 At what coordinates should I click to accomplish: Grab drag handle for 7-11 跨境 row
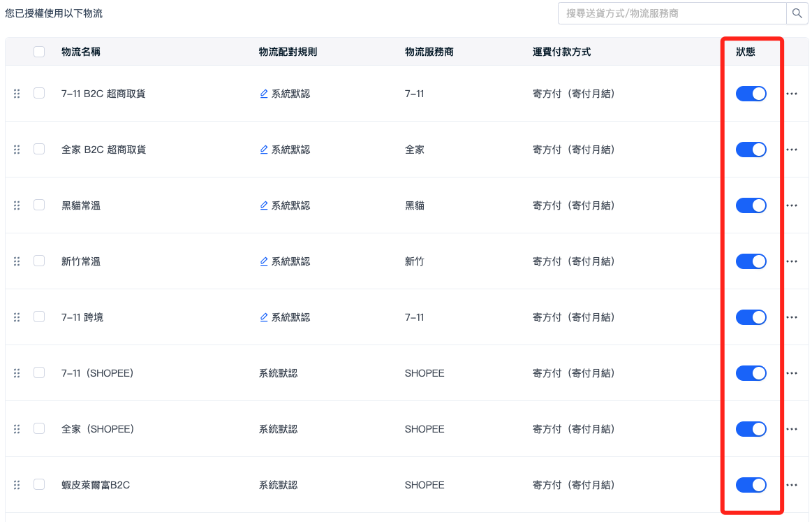[17, 317]
